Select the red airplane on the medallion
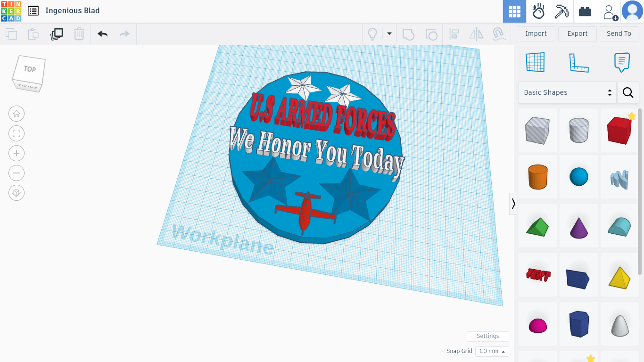This screenshot has height=362, width=644. coord(305,212)
